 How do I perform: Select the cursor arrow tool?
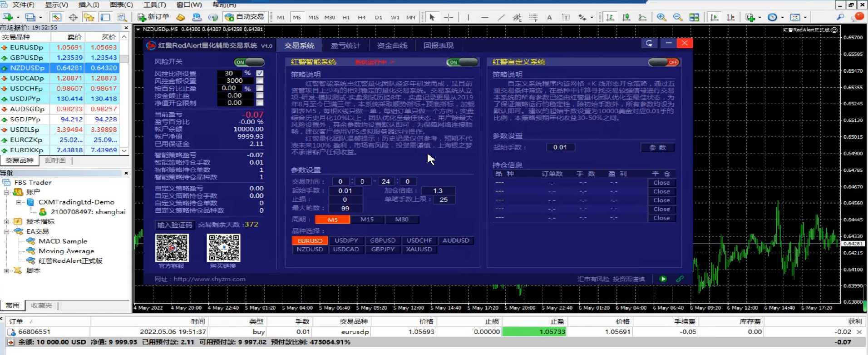pos(432,17)
